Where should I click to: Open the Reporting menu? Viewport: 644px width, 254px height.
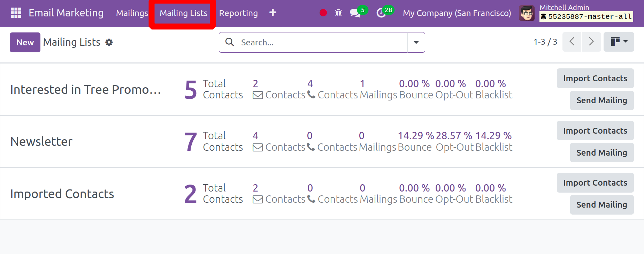pos(238,13)
